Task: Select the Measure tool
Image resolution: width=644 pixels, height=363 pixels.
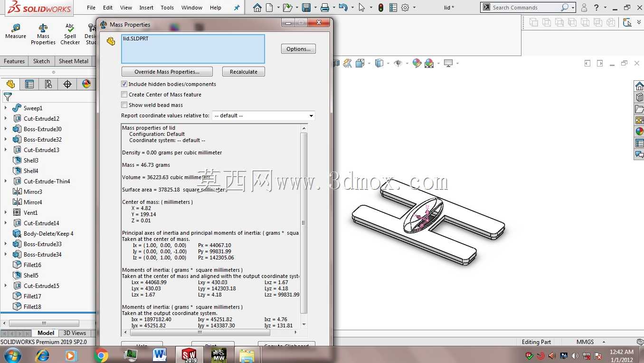Action: [x=16, y=32]
